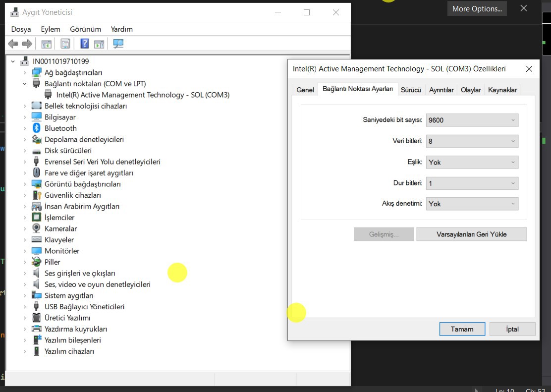Click the Monitörler display icon
The width and height of the screenshot is (551, 392).
pyautogui.click(x=36, y=251)
